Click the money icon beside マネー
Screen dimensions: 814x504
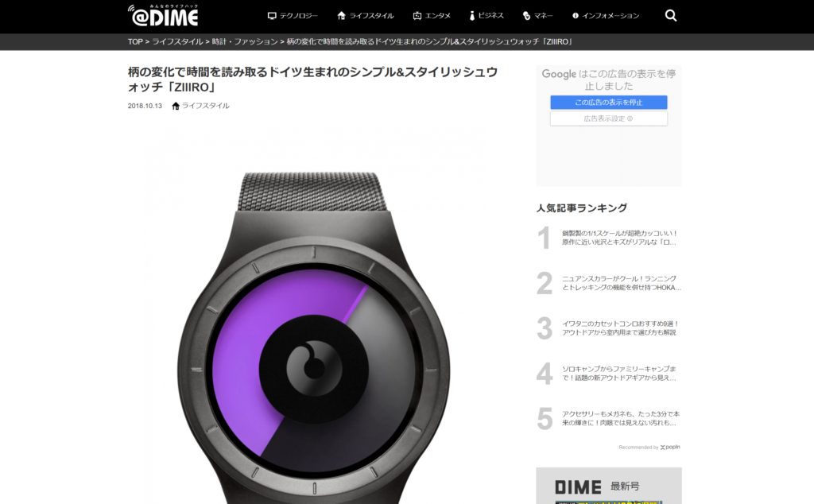pyautogui.click(x=526, y=16)
